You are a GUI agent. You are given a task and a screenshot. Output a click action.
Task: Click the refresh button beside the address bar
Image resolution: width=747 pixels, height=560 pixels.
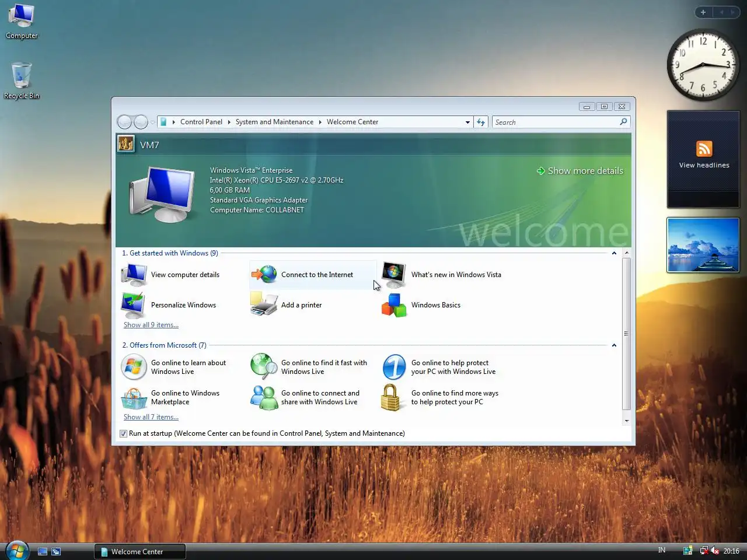tap(481, 122)
